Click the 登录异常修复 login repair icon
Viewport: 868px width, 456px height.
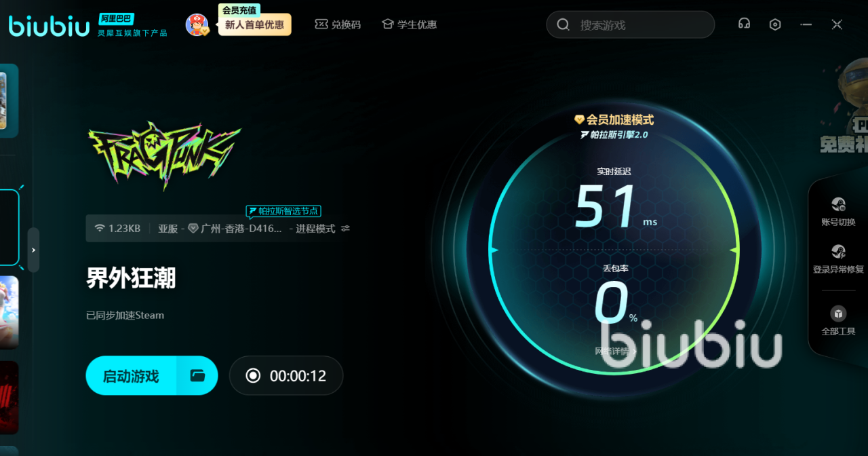click(x=838, y=252)
